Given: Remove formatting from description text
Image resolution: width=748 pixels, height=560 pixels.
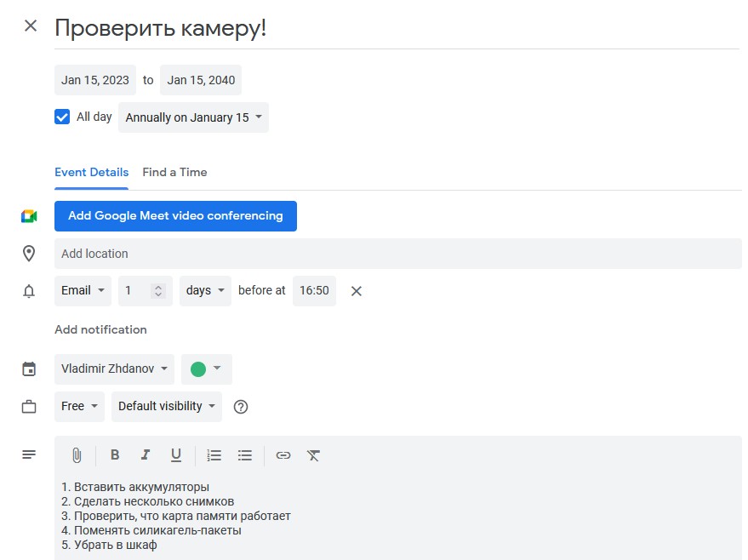Looking at the screenshot, I should 313,455.
